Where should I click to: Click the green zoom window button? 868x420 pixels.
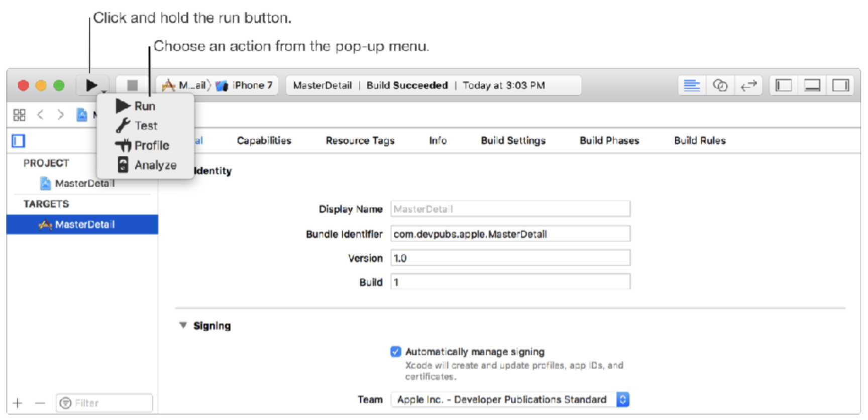click(59, 85)
